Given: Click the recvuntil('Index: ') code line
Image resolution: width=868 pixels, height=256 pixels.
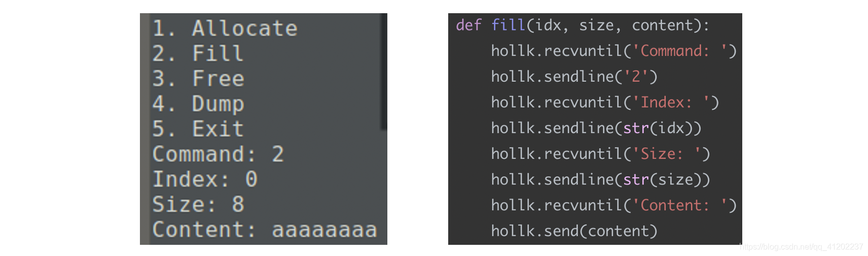Looking at the screenshot, I should click(x=605, y=103).
